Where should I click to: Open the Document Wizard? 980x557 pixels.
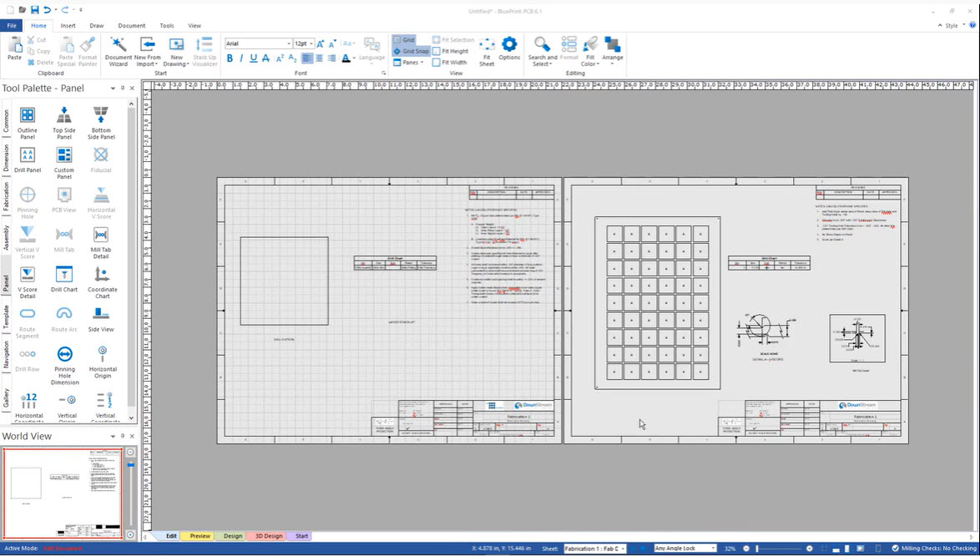[x=118, y=50]
